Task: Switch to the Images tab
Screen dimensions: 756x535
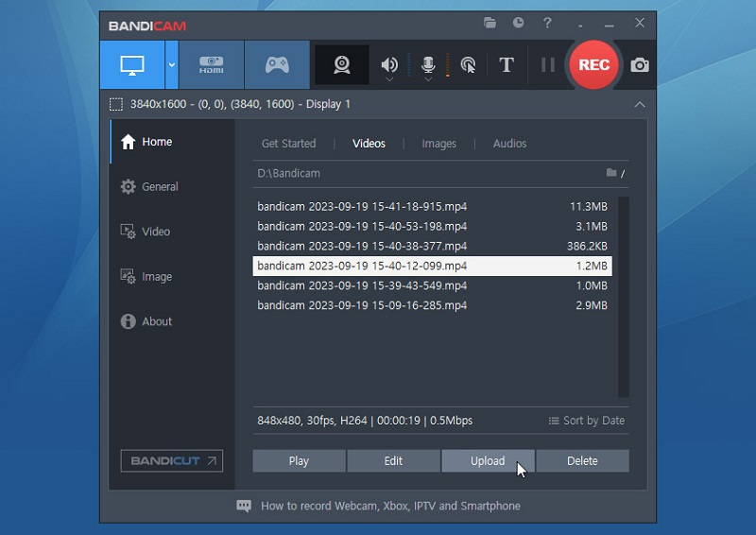Action: 438,144
